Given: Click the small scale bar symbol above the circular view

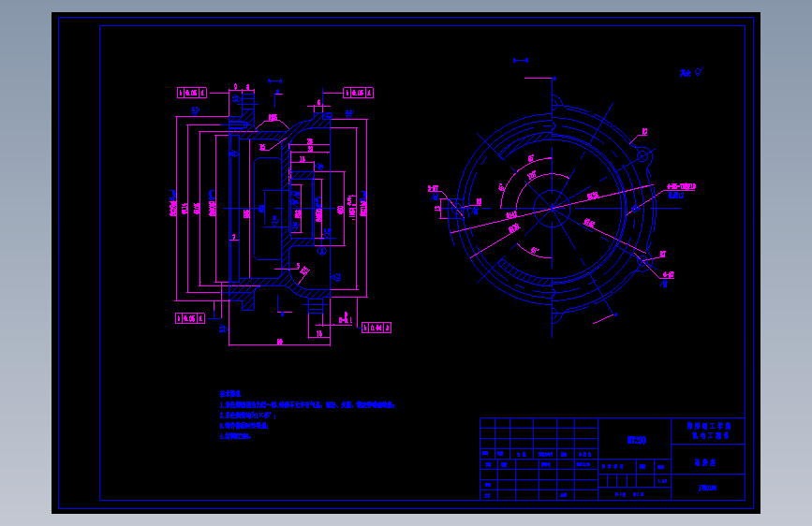Looking at the screenshot, I should (521, 61).
